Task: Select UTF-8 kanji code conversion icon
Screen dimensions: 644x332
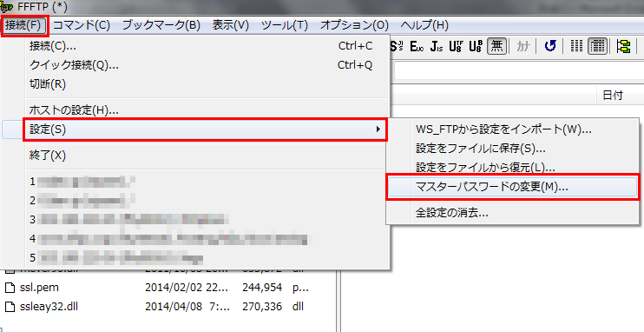Action: click(456, 46)
